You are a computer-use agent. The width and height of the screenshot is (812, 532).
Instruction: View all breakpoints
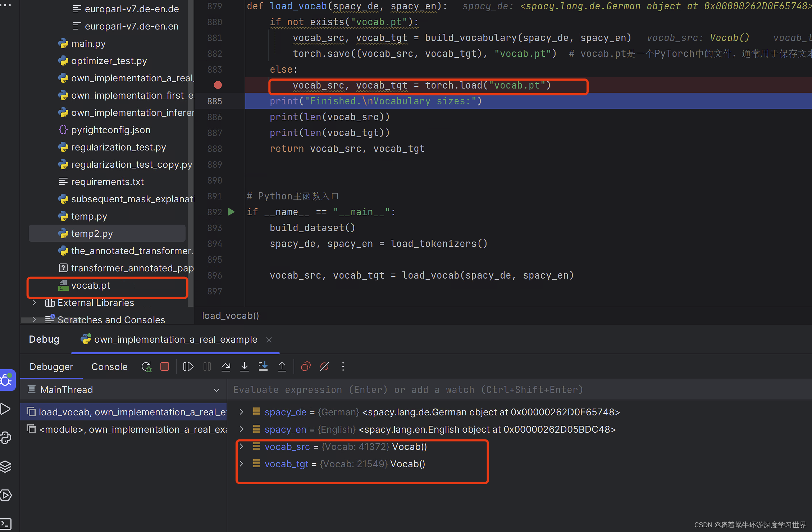pos(306,366)
